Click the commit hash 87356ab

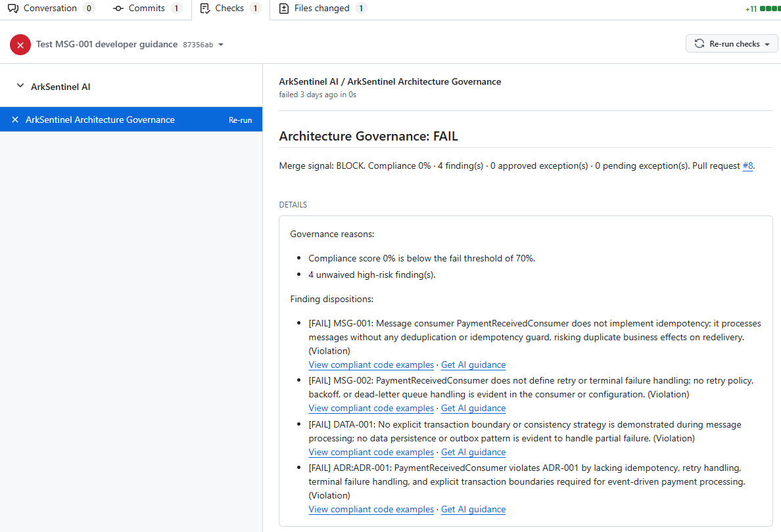pyautogui.click(x=198, y=45)
